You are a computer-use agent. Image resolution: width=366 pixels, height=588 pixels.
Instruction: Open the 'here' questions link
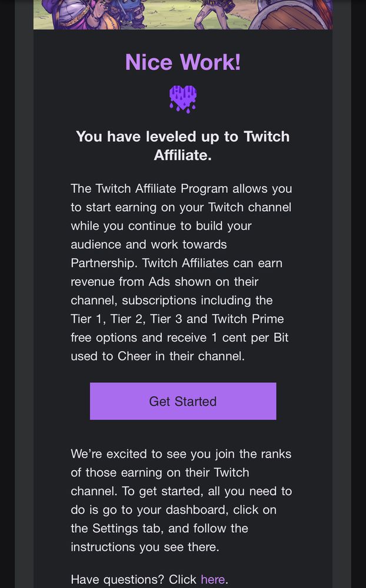point(212,579)
